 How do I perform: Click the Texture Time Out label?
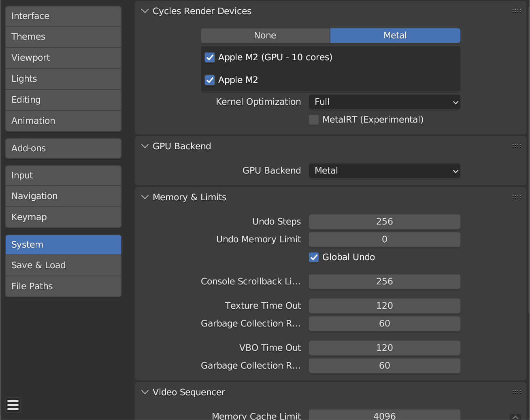[x=263, y=306]
